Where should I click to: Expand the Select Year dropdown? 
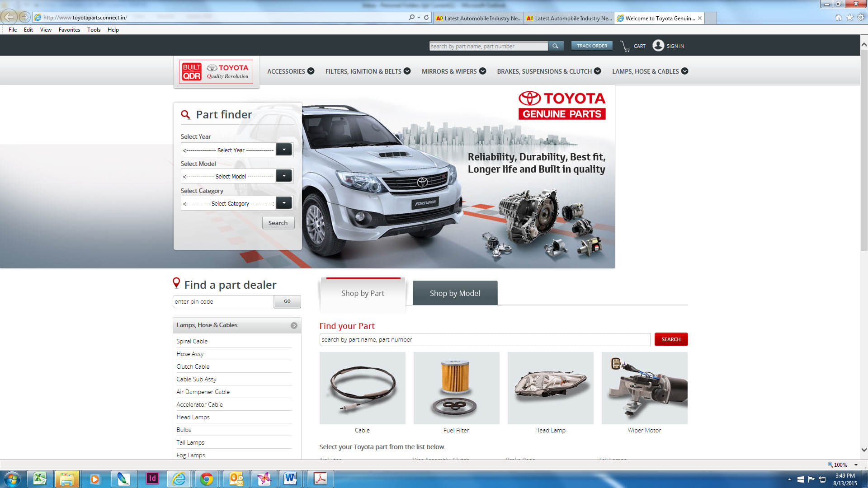point(284,150)
